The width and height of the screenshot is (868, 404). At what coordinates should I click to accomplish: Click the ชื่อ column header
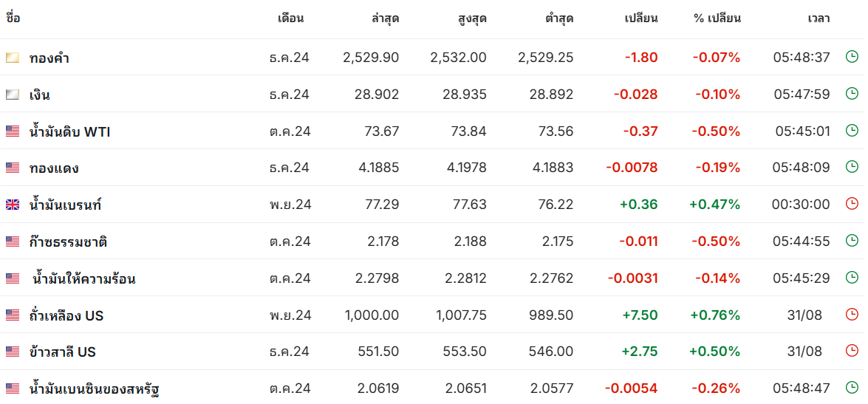[13, 18]
